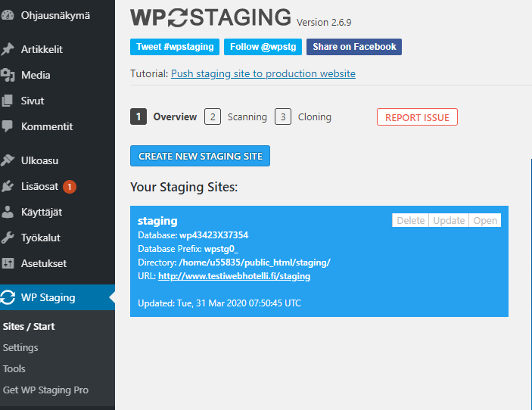Image resolution: width=532 pixels, height=410 pixels.
Task: Open the staging site
Action: [485, 220]
